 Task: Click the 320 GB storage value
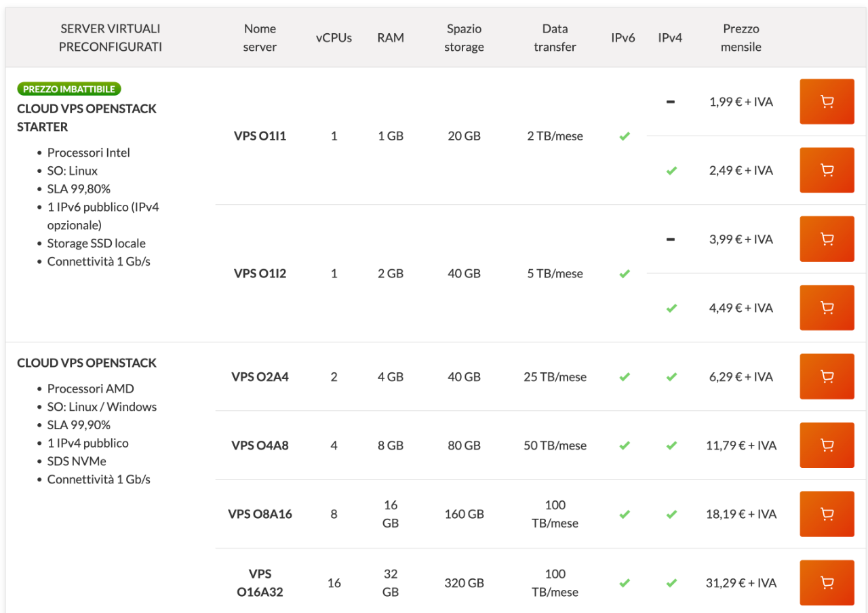coord(464,583)
